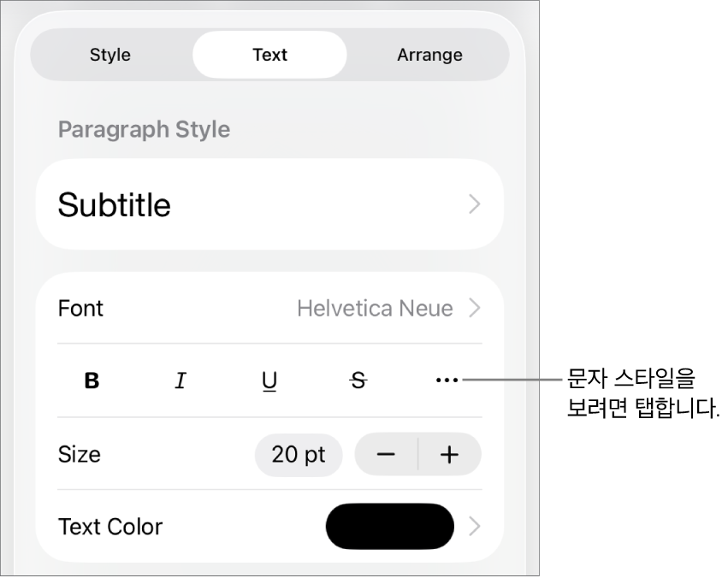Click the Size label
The width and height of the screenshot is (728, 578).
[x=80, y=455]
